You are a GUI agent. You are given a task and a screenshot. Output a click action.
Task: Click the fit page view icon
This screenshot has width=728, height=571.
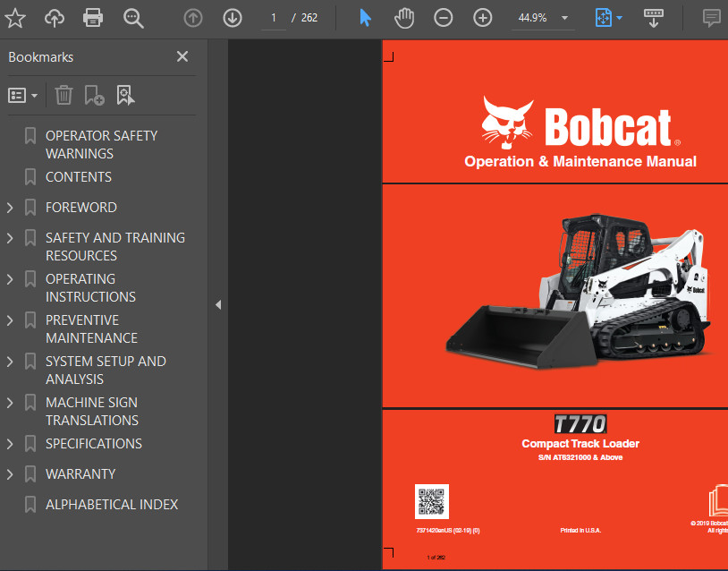[603, 18]
